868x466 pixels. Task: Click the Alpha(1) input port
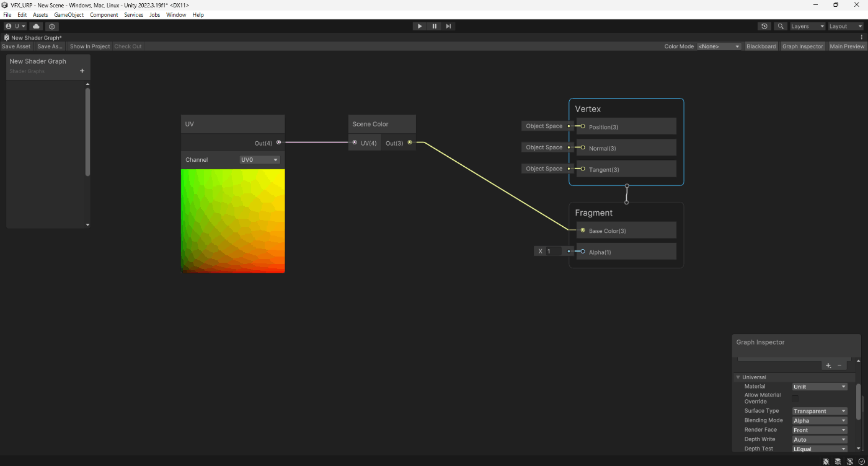(583, 252)
